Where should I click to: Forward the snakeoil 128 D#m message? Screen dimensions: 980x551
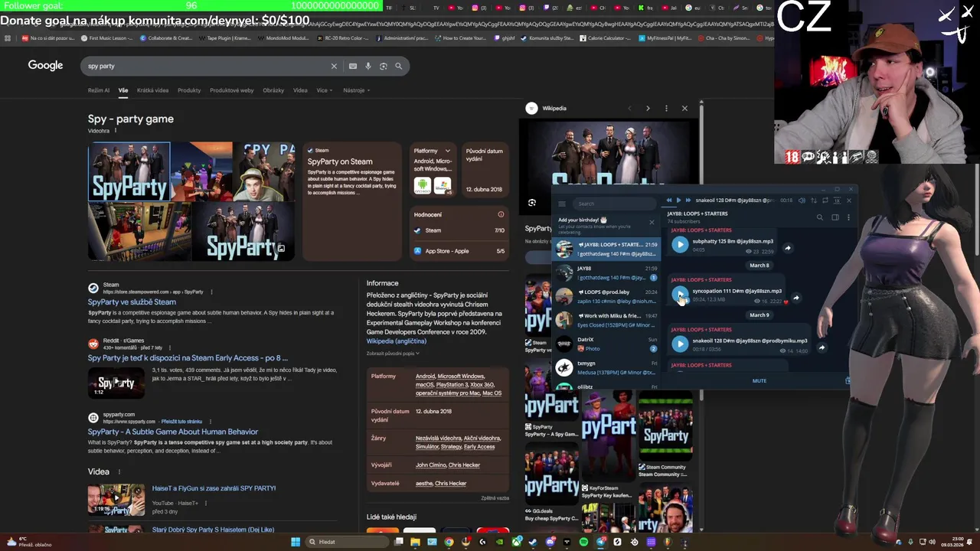point(822,347)
